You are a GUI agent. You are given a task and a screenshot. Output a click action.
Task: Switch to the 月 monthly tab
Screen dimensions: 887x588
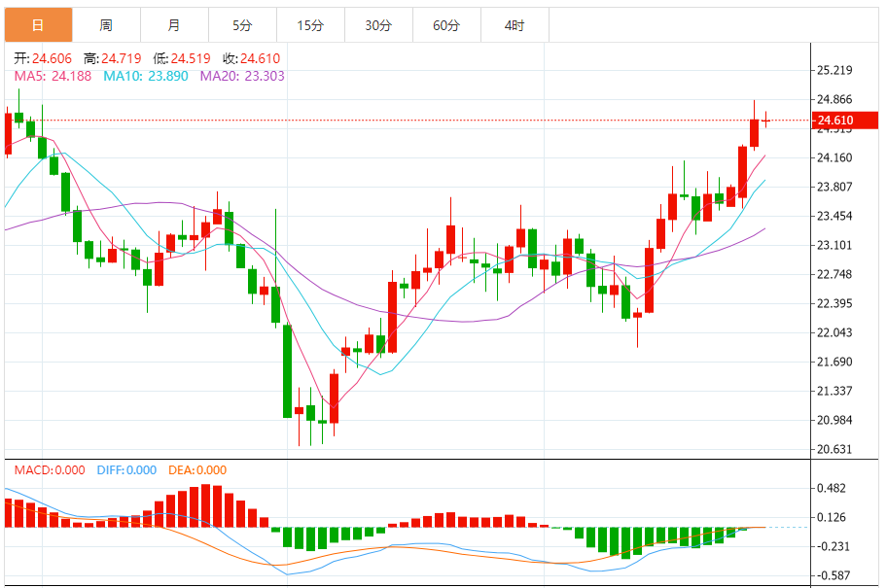coord(174,25)
